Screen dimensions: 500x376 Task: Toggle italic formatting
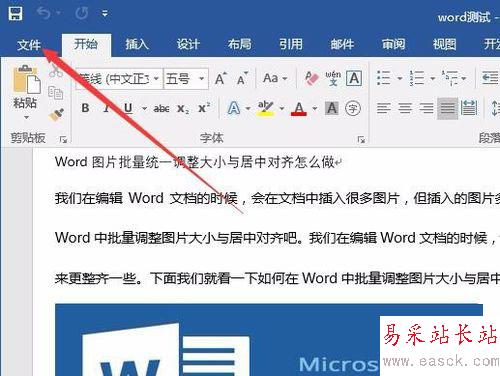(x=107, y=108)
